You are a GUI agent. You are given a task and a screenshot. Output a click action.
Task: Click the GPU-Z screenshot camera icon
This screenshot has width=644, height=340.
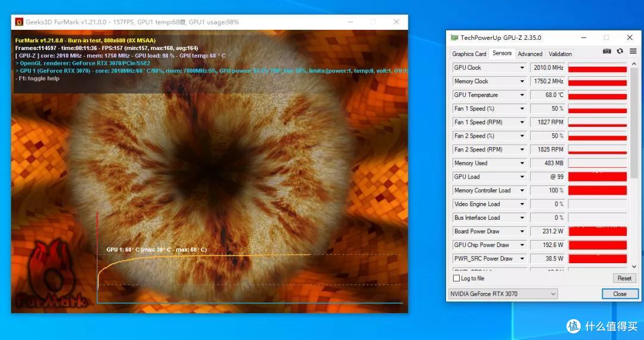click(606, 51)
